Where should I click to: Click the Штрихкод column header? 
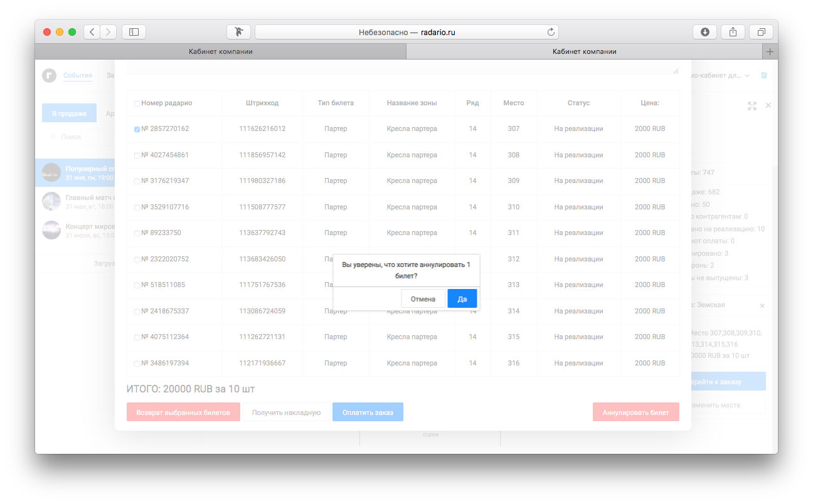(x=262, y=103)
